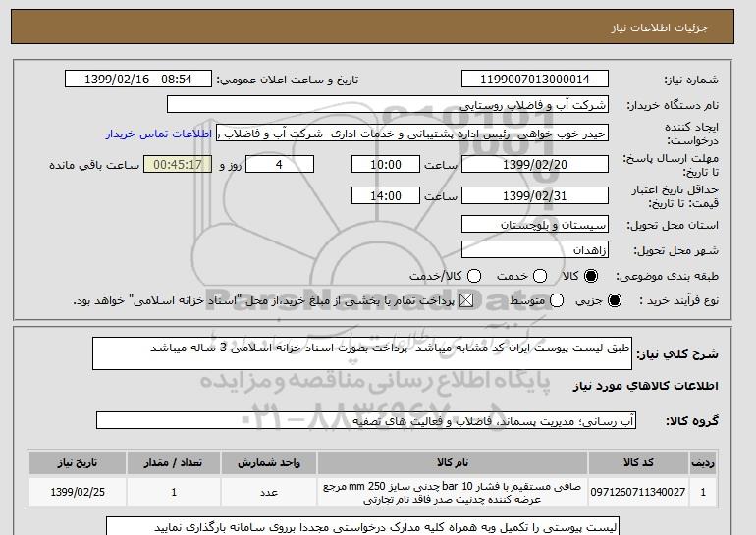The width and height of the screenshot is (756, 535).
Task: Click the response deadline time 10:00
Action: [x=386, y=164]
